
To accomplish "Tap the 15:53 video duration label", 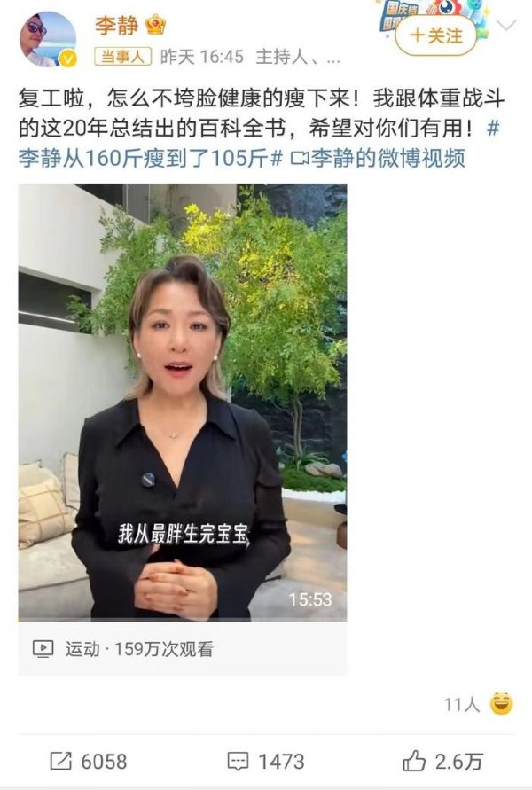I will tap(310, 599).
